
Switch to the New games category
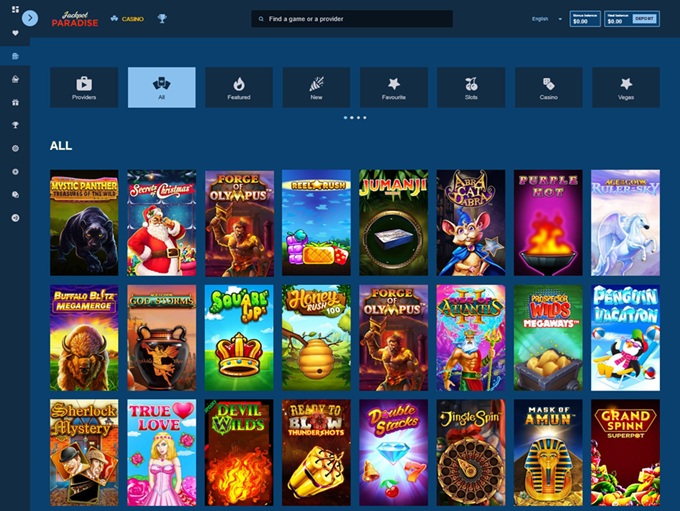coord(316,87)
